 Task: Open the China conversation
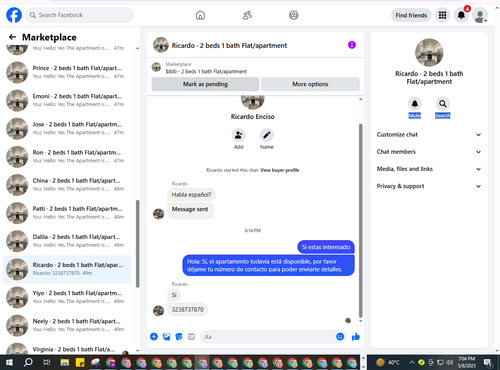67,184
